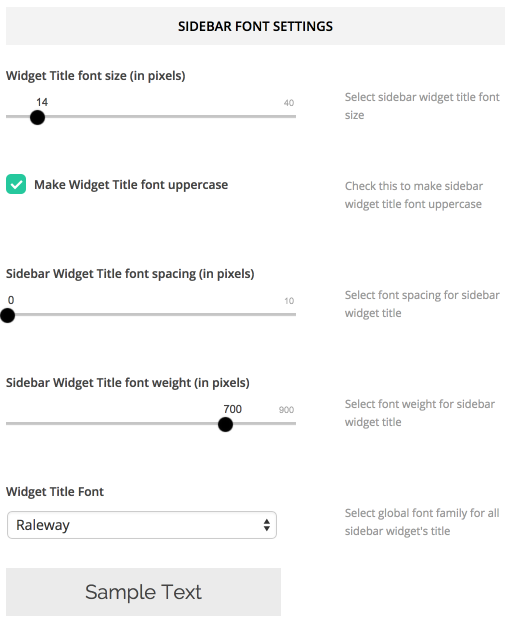Screen dimensions: 510x621
Task: Click the font spacing slider handle at 0
Action: pos(7,316)
